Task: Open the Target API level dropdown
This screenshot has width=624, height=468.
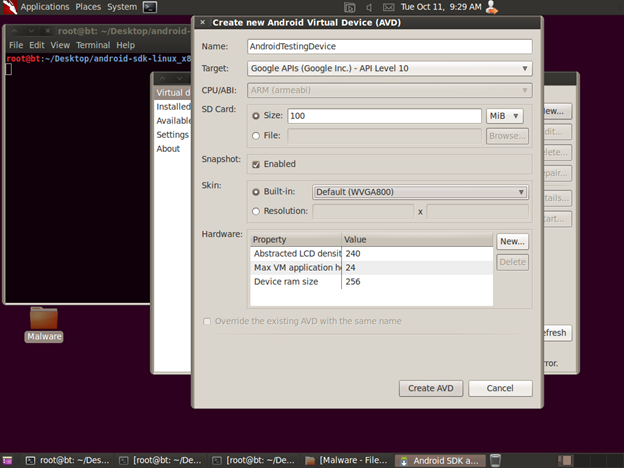Action: (389, 69)
